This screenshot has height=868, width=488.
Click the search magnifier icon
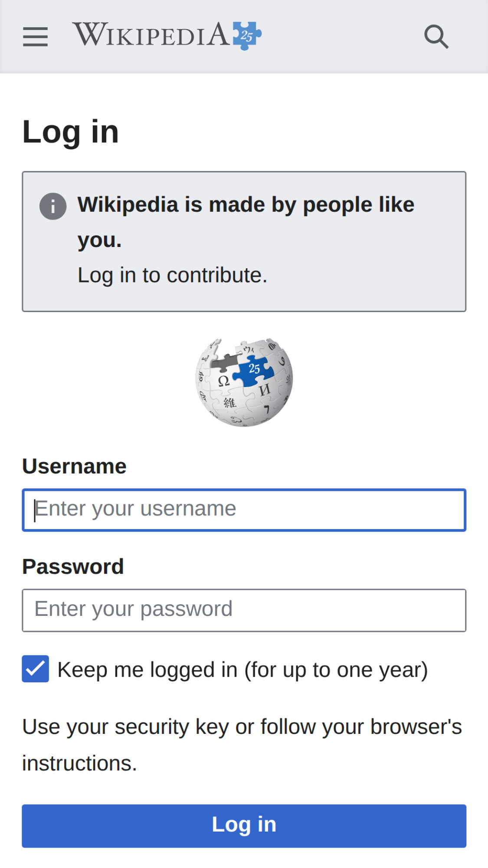click(x=436, y=36)
